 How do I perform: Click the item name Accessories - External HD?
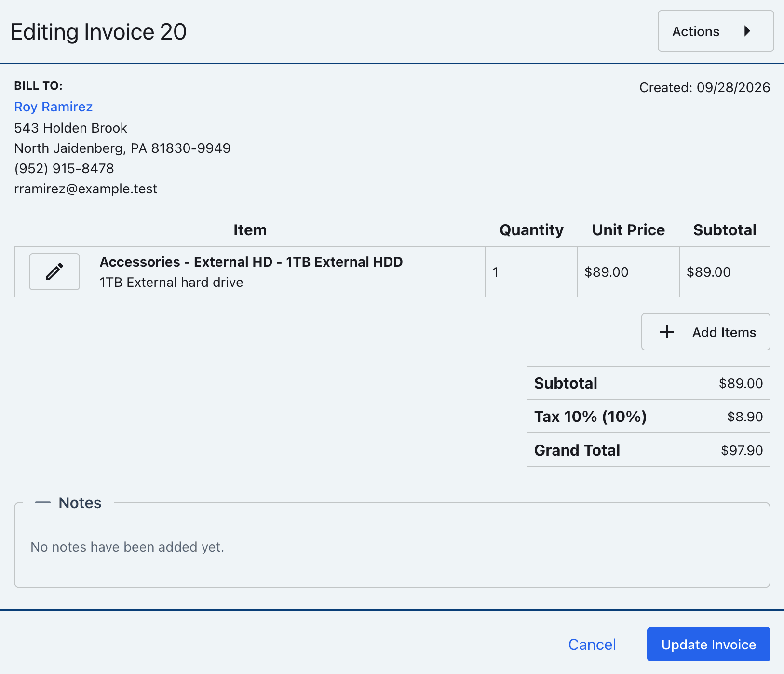pos(251,262)
